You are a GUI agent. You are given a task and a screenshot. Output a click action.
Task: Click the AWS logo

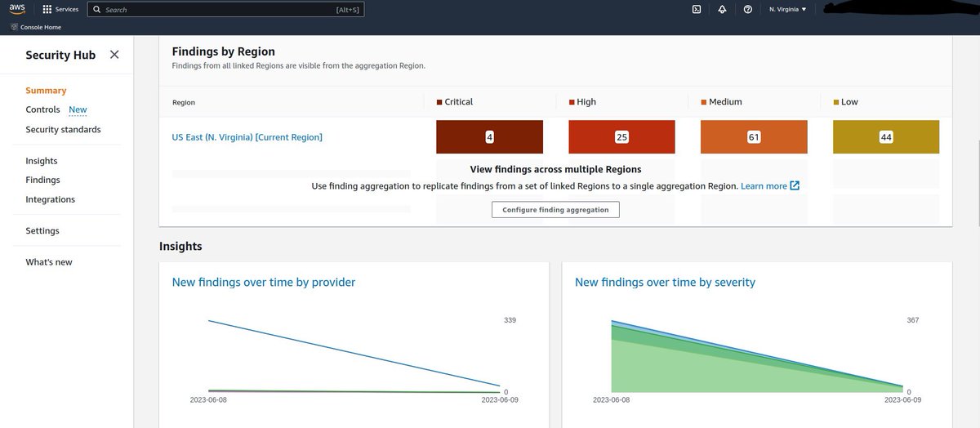coord(19,10)
